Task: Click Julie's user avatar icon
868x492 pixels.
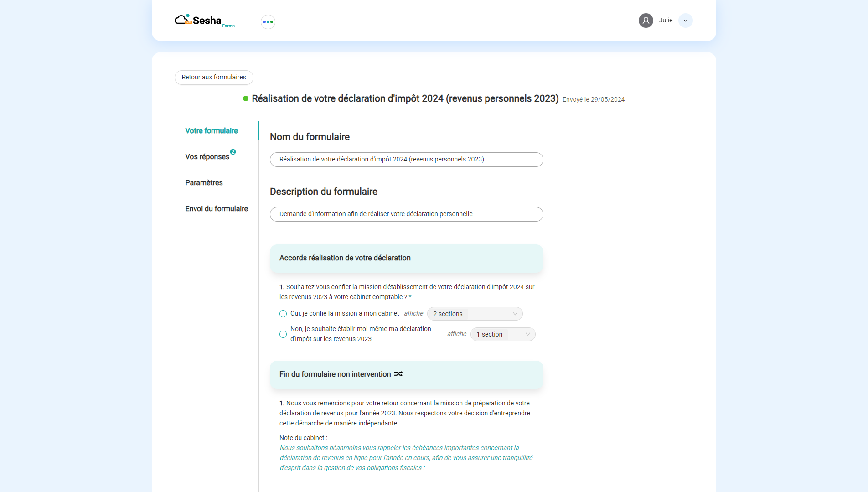Action: tap(646, 21)
